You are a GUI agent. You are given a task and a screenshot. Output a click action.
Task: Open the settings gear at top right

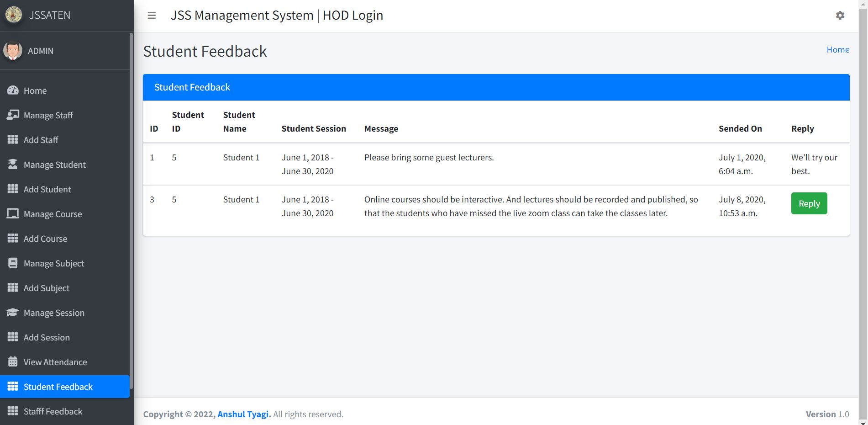tap(840, 15)
